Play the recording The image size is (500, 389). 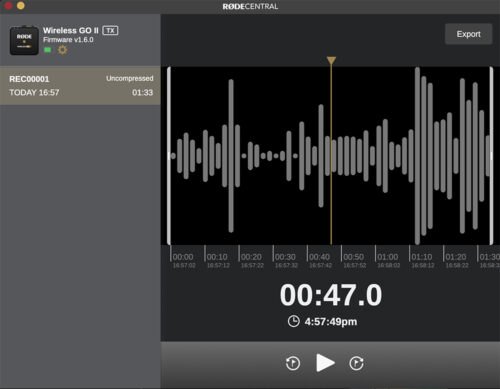pos(325,363)
